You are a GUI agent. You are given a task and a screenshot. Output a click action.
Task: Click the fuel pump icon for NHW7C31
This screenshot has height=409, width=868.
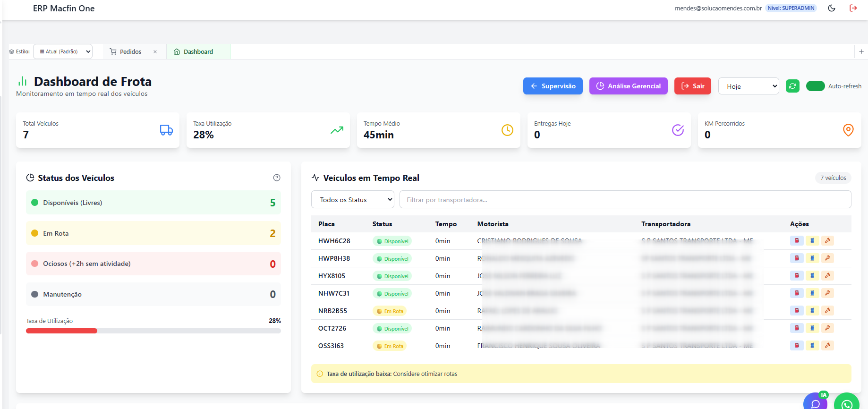797,293
